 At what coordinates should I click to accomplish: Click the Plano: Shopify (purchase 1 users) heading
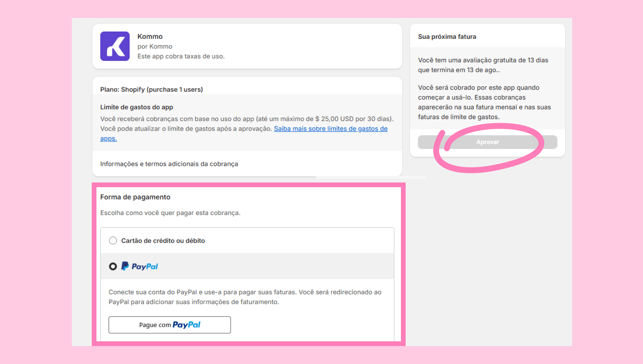(152, 90)
